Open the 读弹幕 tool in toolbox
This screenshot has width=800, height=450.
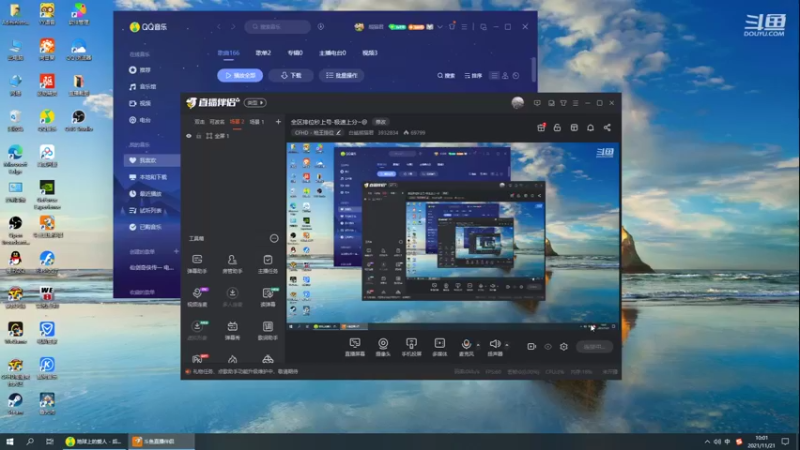(267, 297)
